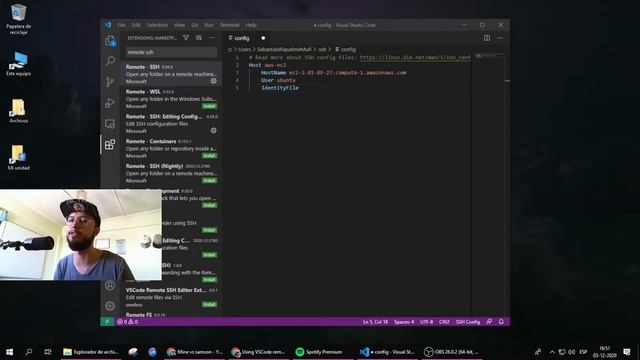Image resolution: width=640 pixels, height=360 pixels.
Task: Open the Selection menu
Action: 157,25
